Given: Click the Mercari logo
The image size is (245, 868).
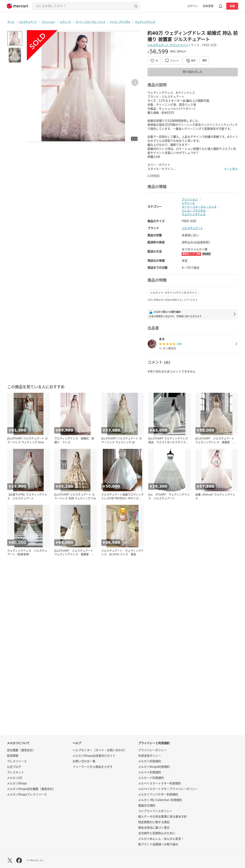Looking at the screenshot, I should (x=18, y=6).
